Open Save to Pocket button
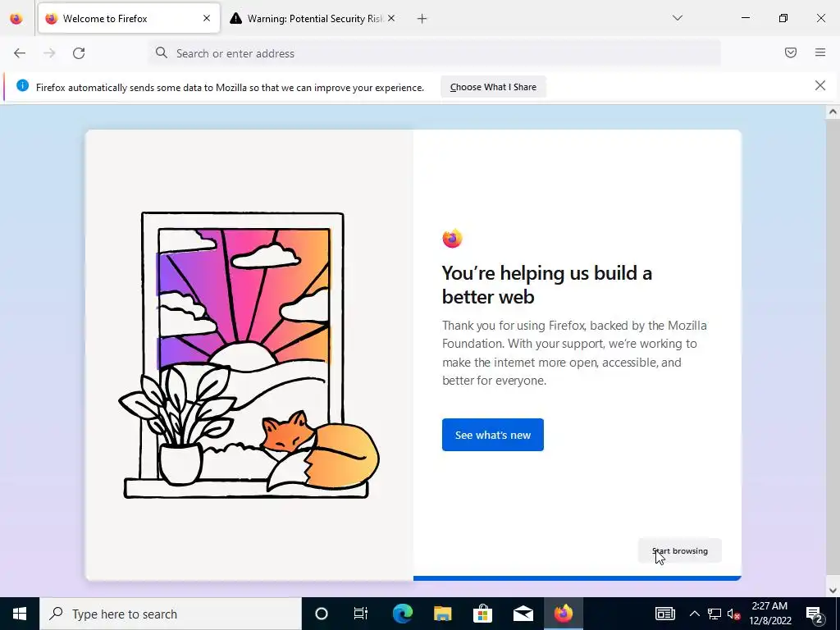 (x=790, y=52)
